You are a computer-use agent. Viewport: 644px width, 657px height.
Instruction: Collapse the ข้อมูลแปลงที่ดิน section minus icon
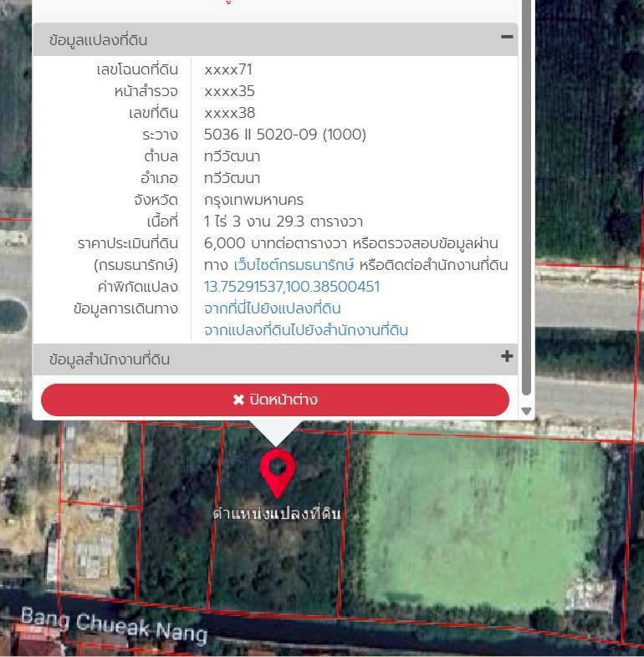coord(506,37)
